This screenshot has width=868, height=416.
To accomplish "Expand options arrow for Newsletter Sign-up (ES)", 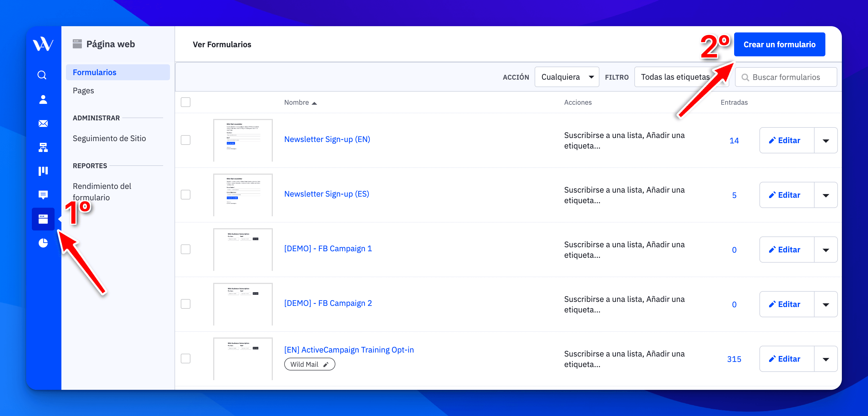I will pos(826,195).
